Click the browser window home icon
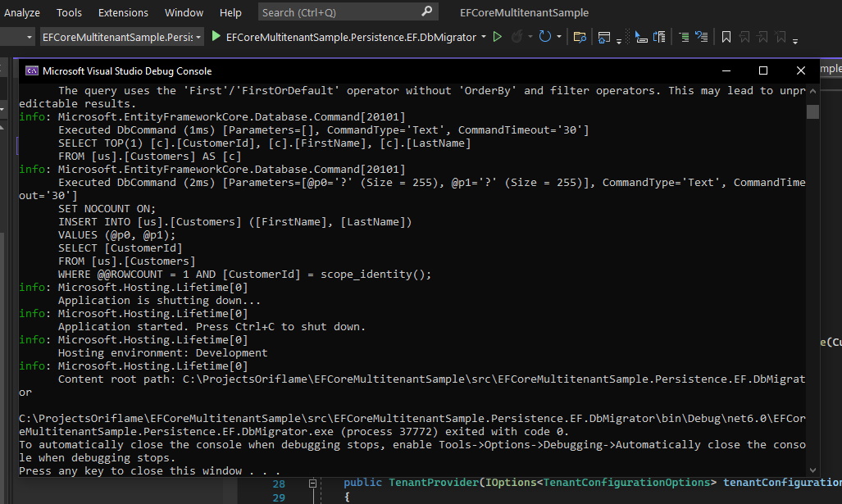Viewport: 842px width, 504px height. (603, 37)
